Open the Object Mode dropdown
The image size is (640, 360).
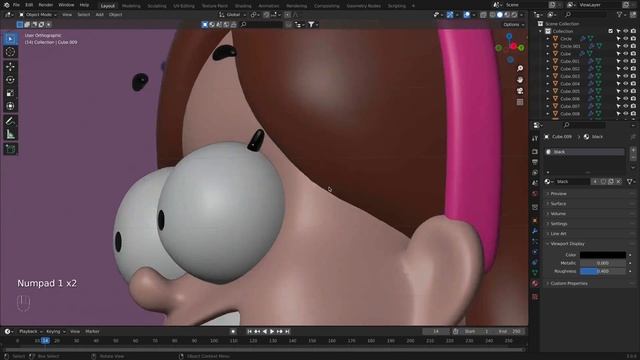38,15
